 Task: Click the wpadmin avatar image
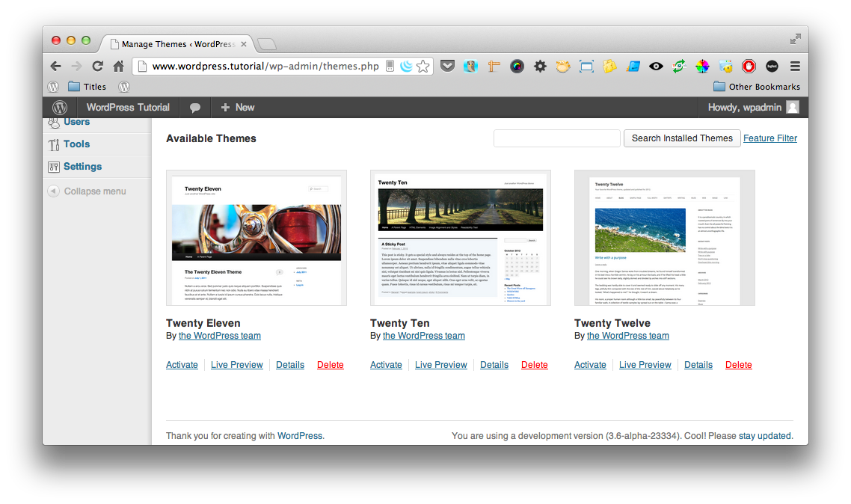[x=793, y=108]
